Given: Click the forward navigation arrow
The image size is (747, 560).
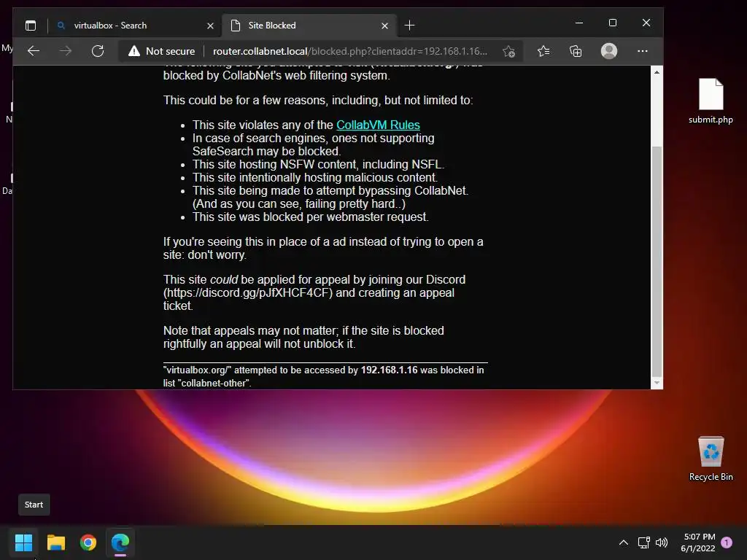Looking at the screenshot, I should pos(66,51).
